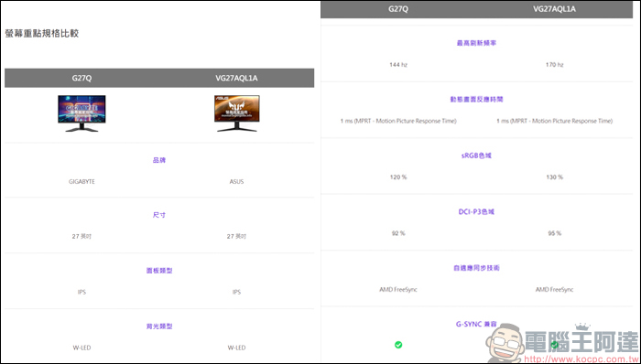Select the 1 ms MPRT value under VG27AQL1A

[x=554, y=121]
